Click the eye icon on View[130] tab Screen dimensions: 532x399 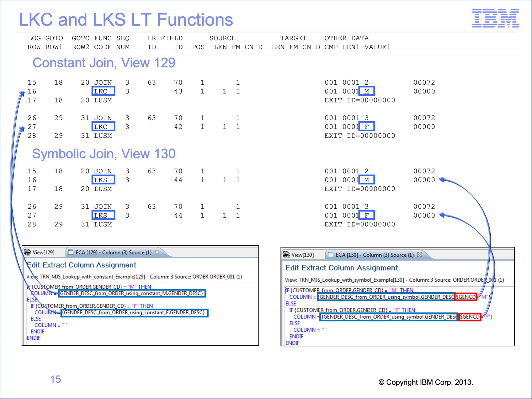coord(286,255)
